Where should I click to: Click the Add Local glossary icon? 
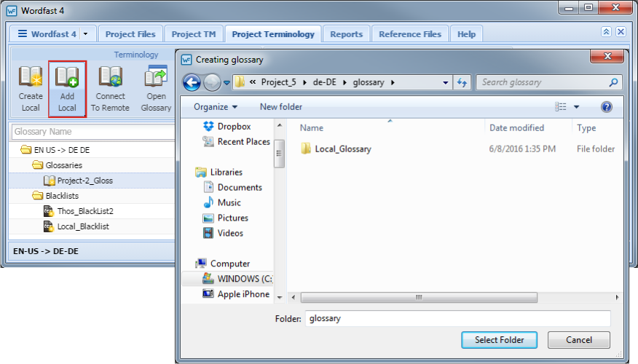[67, 89]
